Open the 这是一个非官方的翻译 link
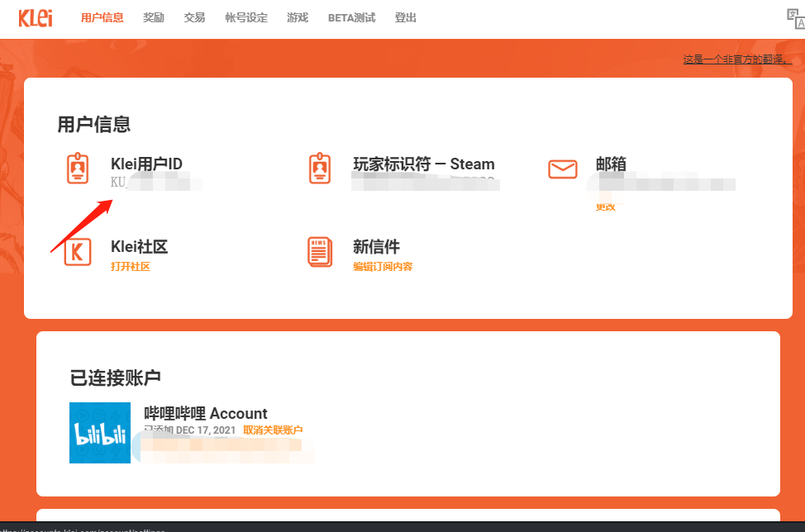805x532 pixels. coord(738,59)
